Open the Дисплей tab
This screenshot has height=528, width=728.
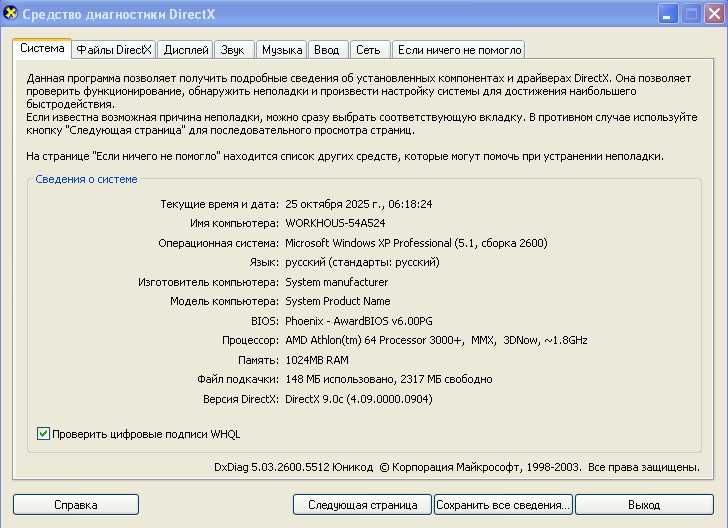click(x=186, y=50)
